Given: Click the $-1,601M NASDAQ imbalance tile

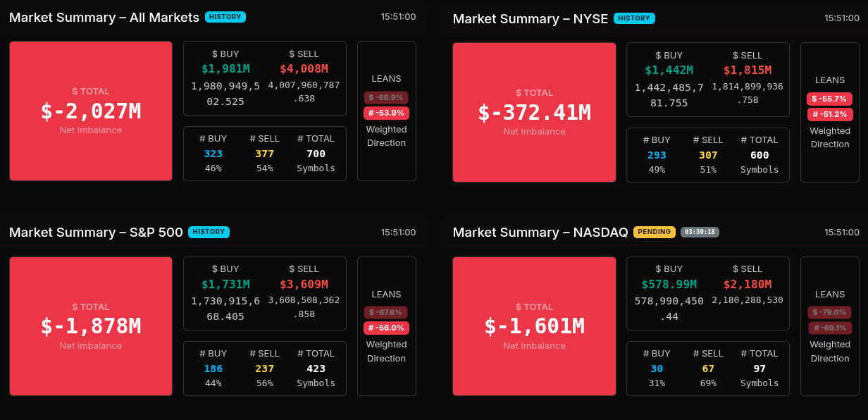Looking at the screenshot, I should [x=534, y=326].
